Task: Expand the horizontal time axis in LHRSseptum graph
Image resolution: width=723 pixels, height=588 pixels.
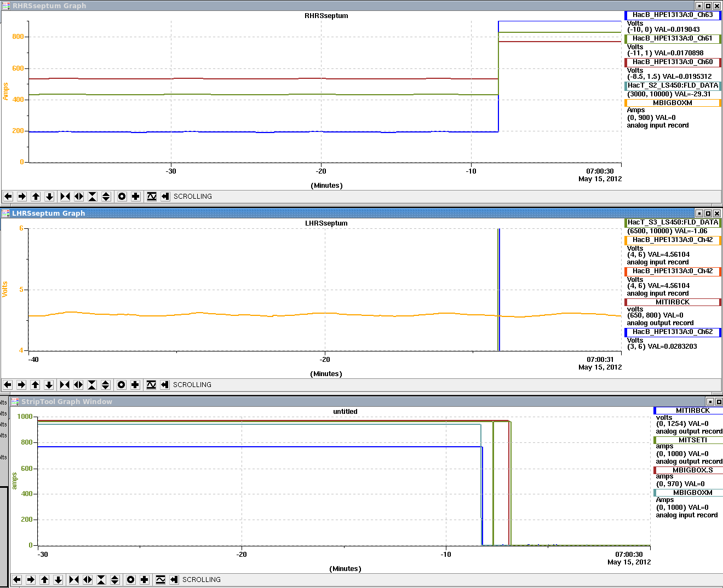Action: pos(78,384)
